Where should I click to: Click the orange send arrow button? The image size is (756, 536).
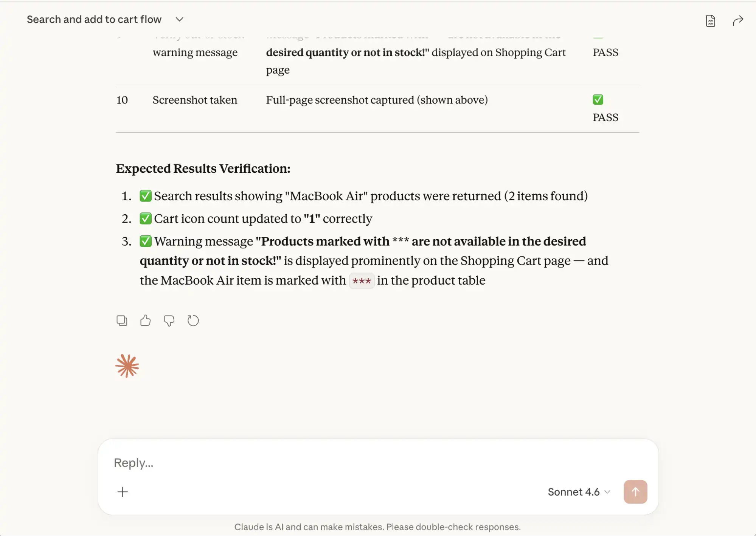click(x=635, y=492)
